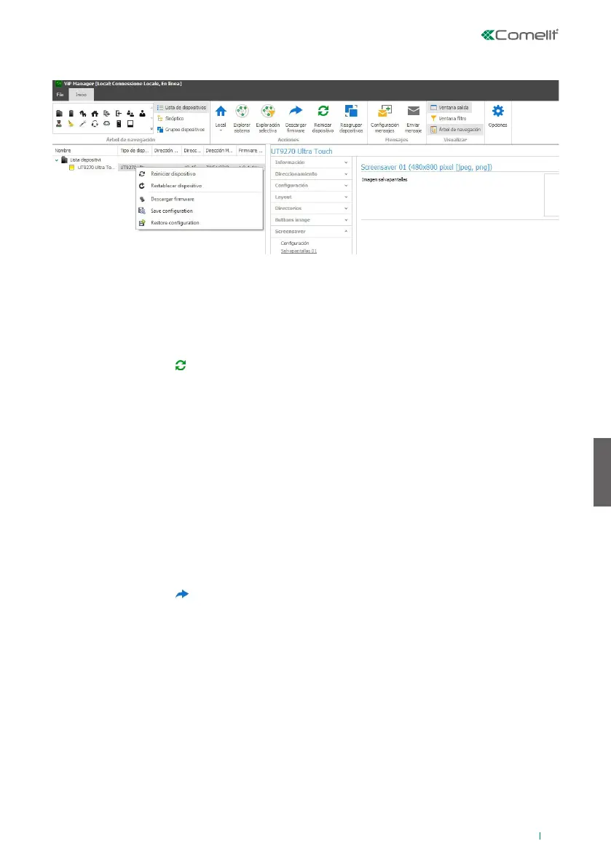Open Configuración mensajes envelope icon
611x868 pixels.
(385, 112)
